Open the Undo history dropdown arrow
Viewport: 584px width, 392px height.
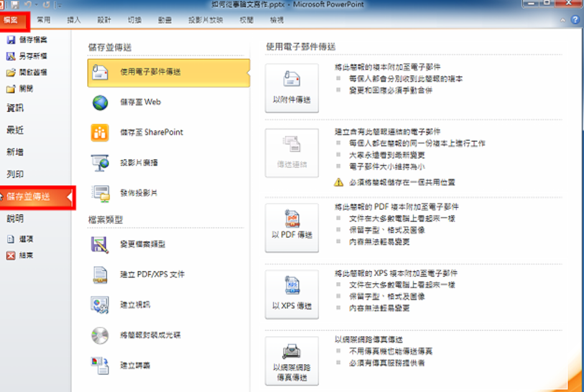(x=36, y=5)
